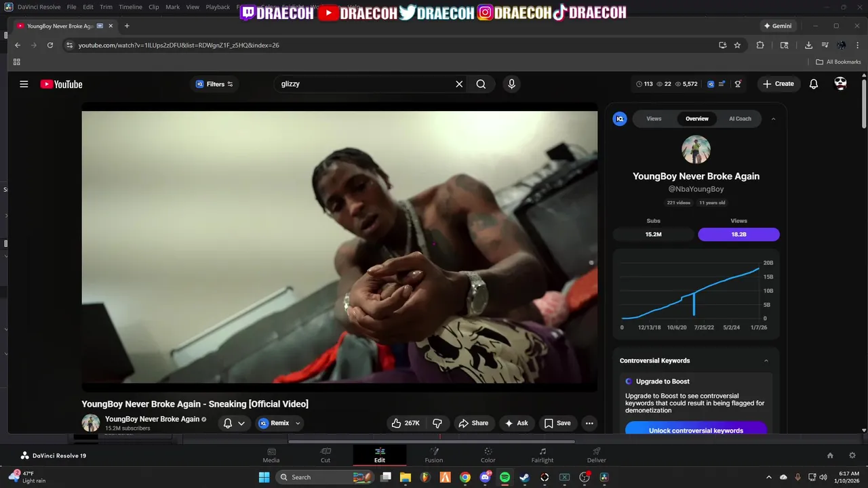Screen dimensions: 868x488
Task: Open the more actions ellipsis menu
Action: [x=590, y=423]
